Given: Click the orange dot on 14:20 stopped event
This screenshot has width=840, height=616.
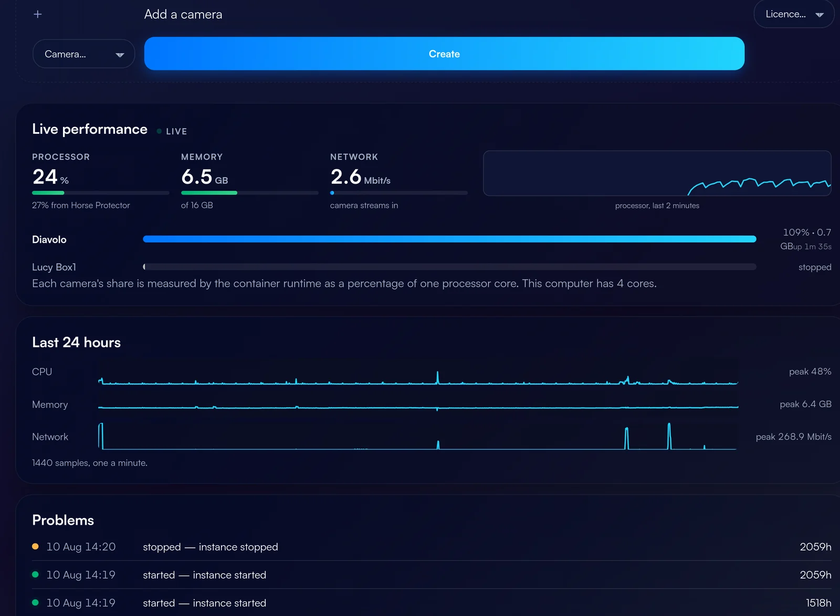Looking at the screenshot, I should coord(35,546).
